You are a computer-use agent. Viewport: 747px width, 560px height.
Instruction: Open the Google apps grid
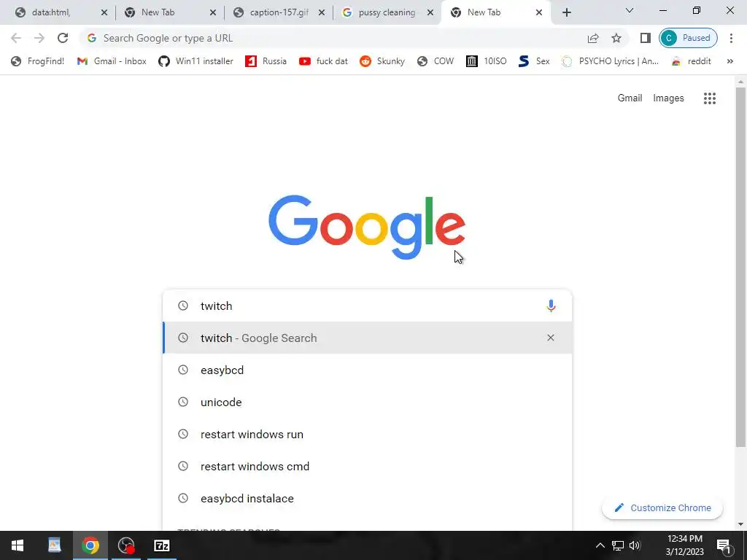710,98
